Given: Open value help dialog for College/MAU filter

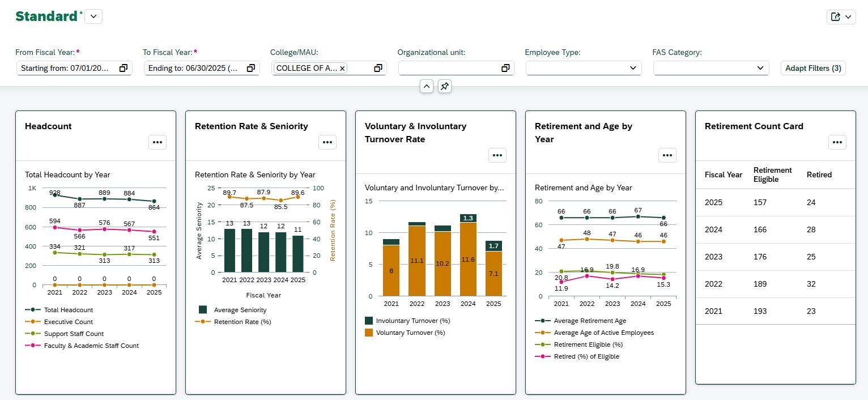Looking at the screenshot, I should click(378, 68).
